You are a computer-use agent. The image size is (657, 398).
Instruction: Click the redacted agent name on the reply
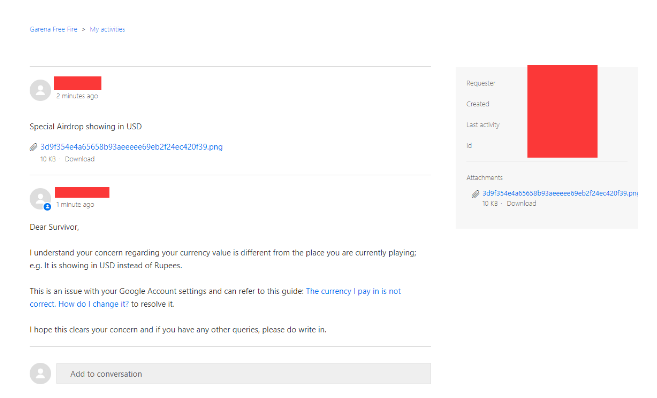[x=82, y=192]
